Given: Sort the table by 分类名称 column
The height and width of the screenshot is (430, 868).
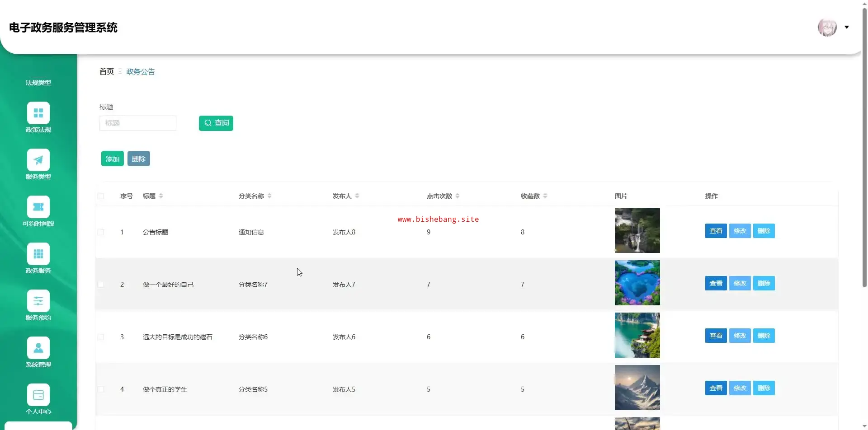Looking at the screenshot, I should point(269,196).
